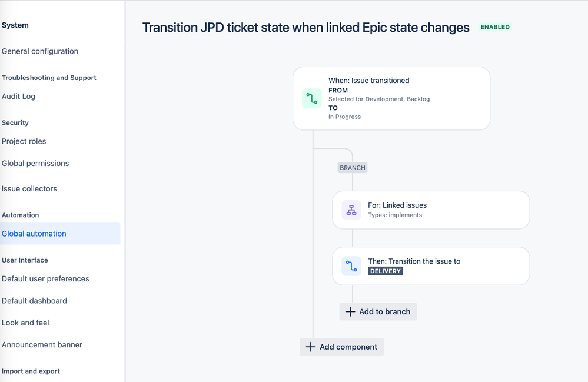The height and width of the screenshot is (382, 588).
Task: Open the Issue collectors page
Action: [x=29, y=188]
